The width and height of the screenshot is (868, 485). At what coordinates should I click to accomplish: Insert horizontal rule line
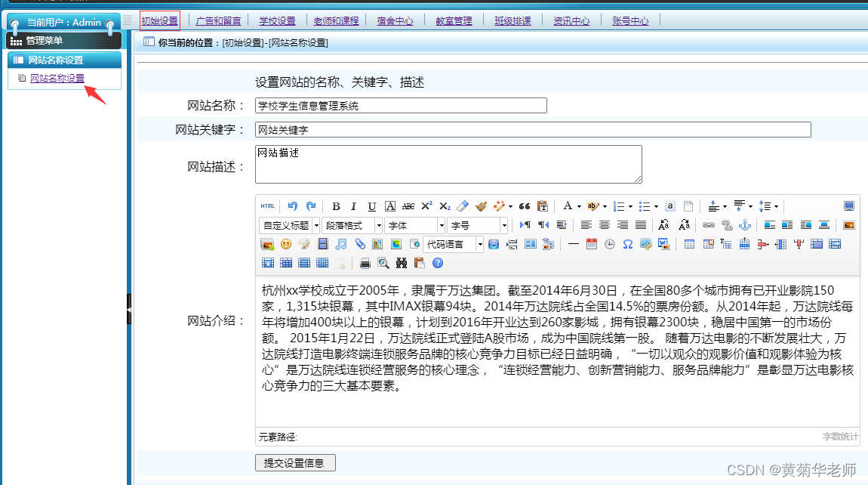[x=574, y=244]
